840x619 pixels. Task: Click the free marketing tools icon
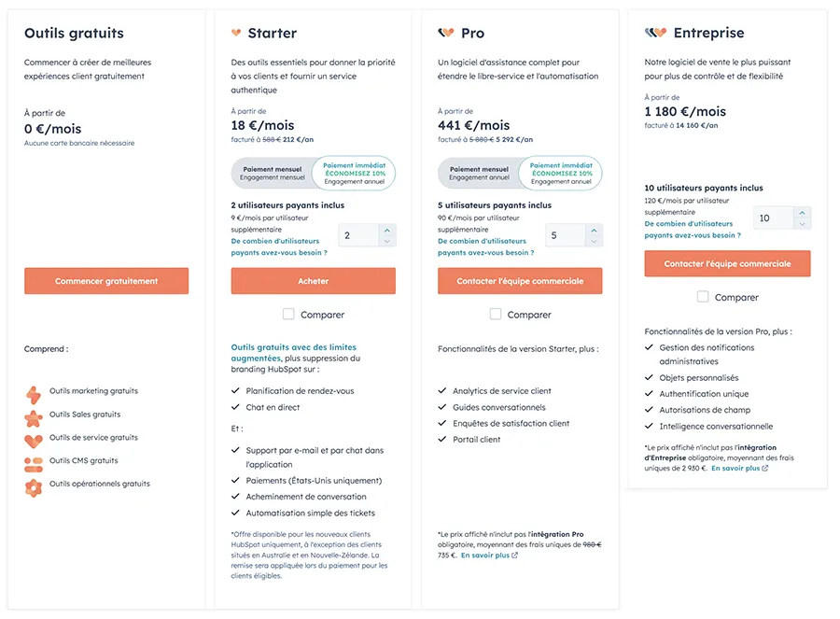coord(34,394)
